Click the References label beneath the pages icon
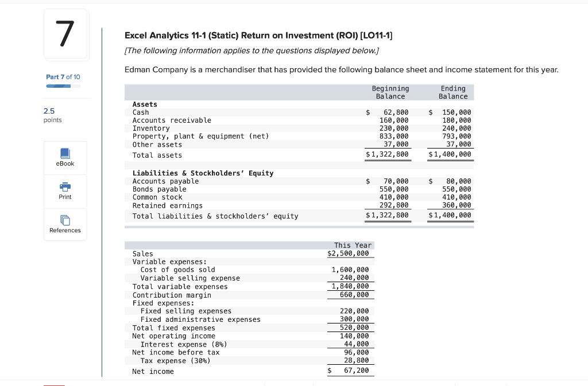 tap(65, 231)
